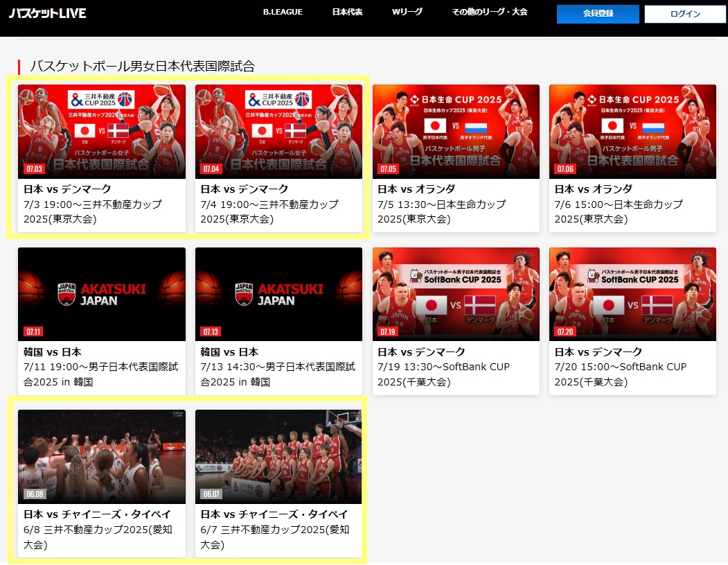Click the 7/4 19:00 日本 vs デンマーク title
Image resolution: width=728 pixels, height=565 pixels.
pos(245,189)
